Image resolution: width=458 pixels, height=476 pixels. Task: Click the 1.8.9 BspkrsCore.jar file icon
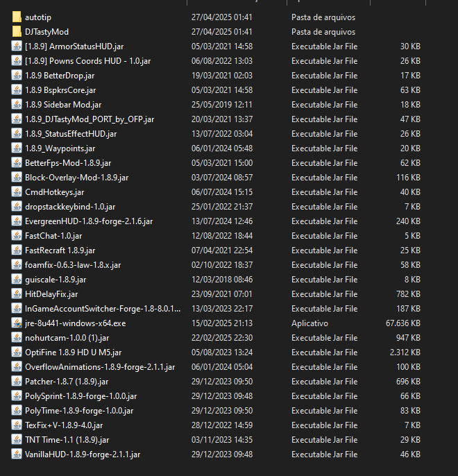pyautogui.click(x=17, y=90)
